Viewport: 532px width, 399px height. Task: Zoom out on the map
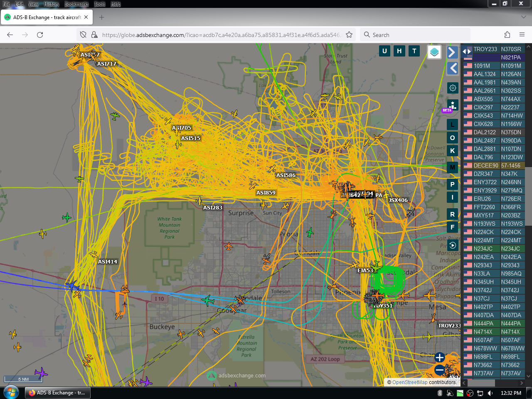click(440, 369)
